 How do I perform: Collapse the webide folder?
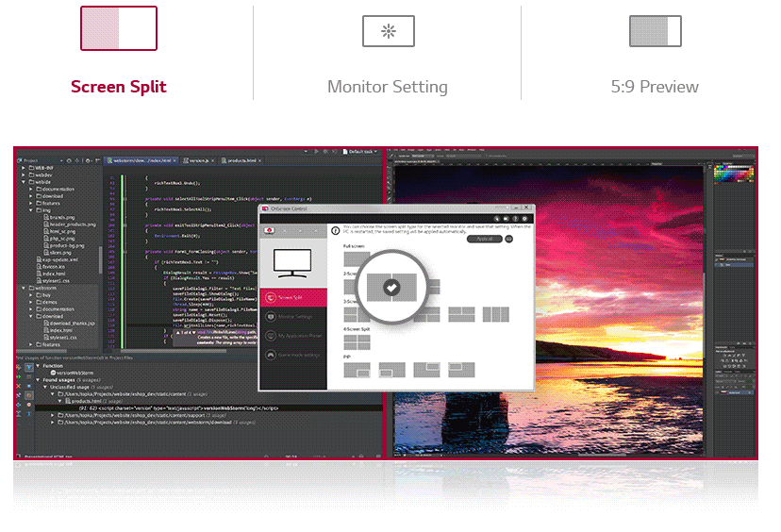click(23, 182)
